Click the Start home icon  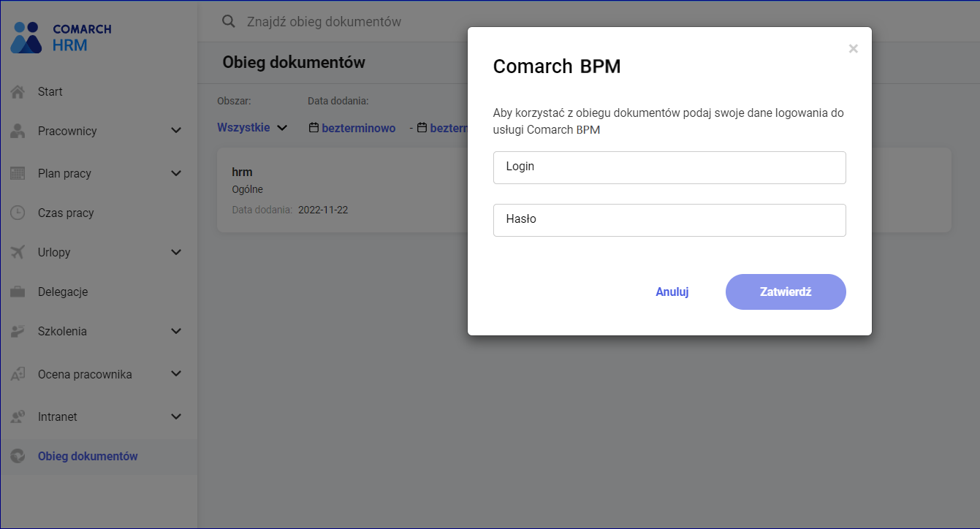pyautogui.click(x=18, y=92)
